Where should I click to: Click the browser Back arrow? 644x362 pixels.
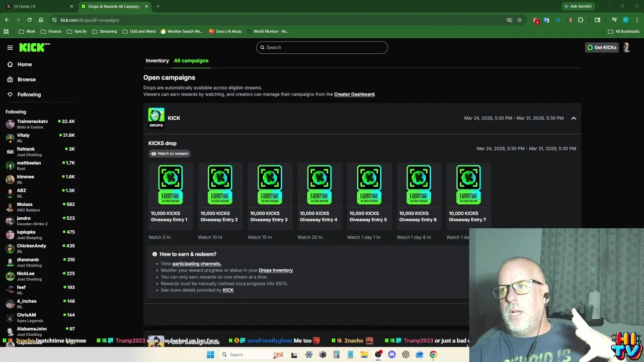pos(7,20)
